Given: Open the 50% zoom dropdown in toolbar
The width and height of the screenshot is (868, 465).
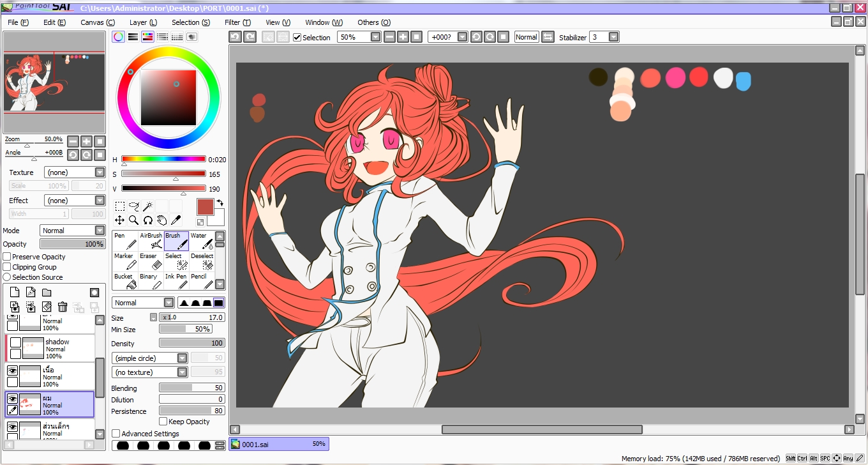Looking at the screenshot, I should 359,37.
